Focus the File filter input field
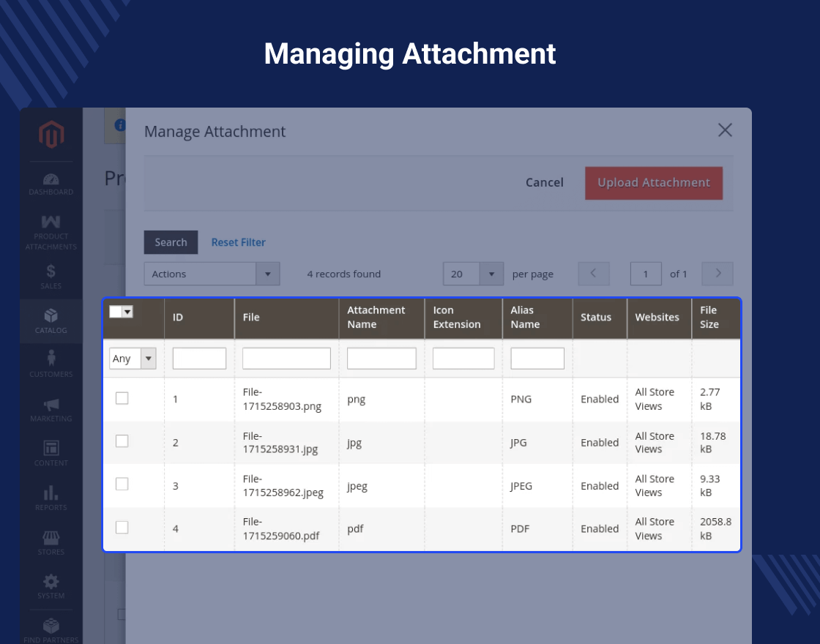The width and height of the screenshot is (820, 644). pyautogui.click(x=286, y=359)
